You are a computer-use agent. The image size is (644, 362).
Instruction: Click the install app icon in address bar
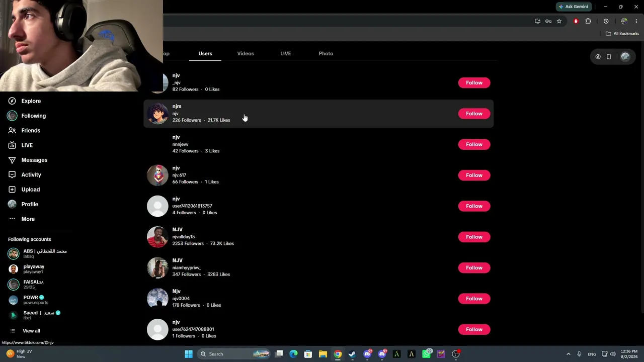pos(537,21)
